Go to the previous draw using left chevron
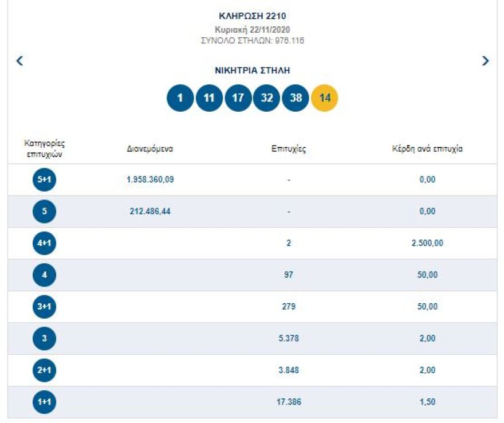This screenshot has width=504, height=423. pyautogui.click(x=19, y=60)
